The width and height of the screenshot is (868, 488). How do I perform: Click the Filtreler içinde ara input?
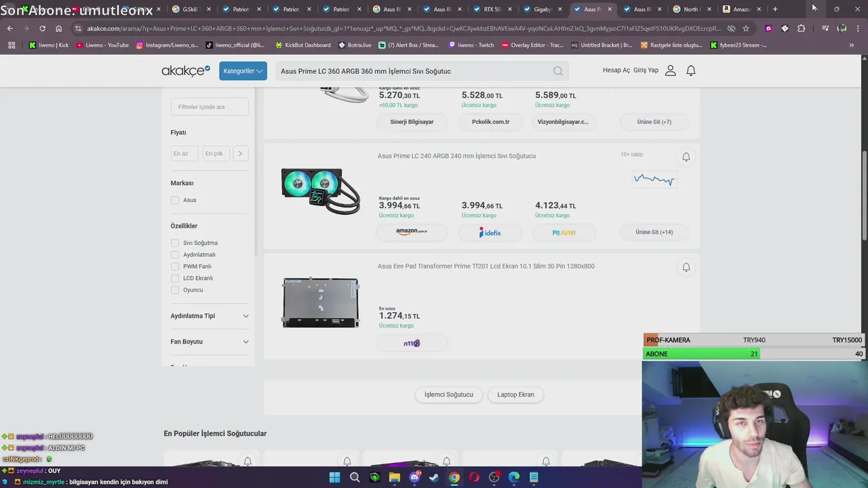click(x=210, y=106)
